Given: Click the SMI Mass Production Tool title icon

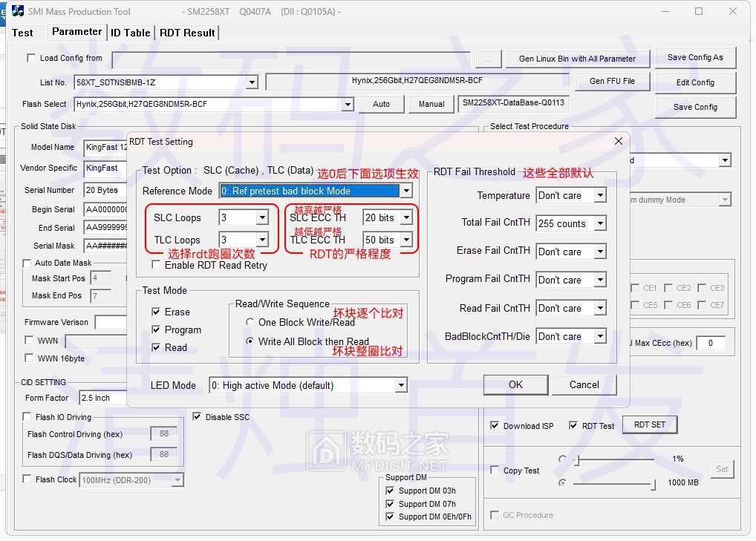Looking at the screenshot, I should click(15, 11).
